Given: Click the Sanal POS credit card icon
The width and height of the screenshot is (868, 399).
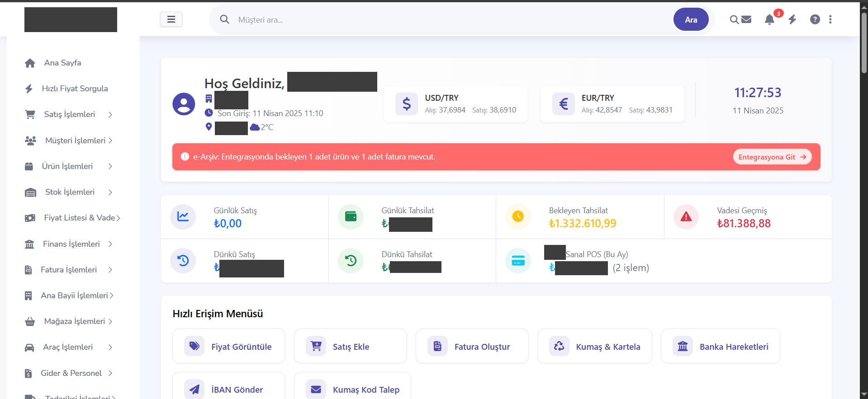Looking at the screenshot, I should 518,261.
